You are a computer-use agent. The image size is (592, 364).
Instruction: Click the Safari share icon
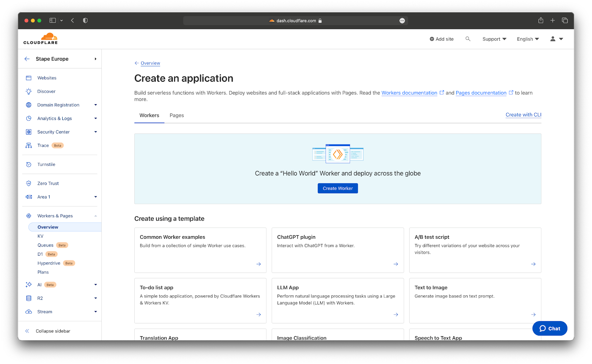(541, 20)
